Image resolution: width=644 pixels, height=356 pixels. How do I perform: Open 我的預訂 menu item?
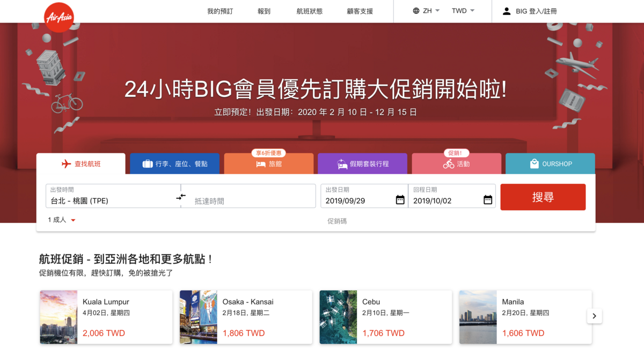click(x=220, y=11)
